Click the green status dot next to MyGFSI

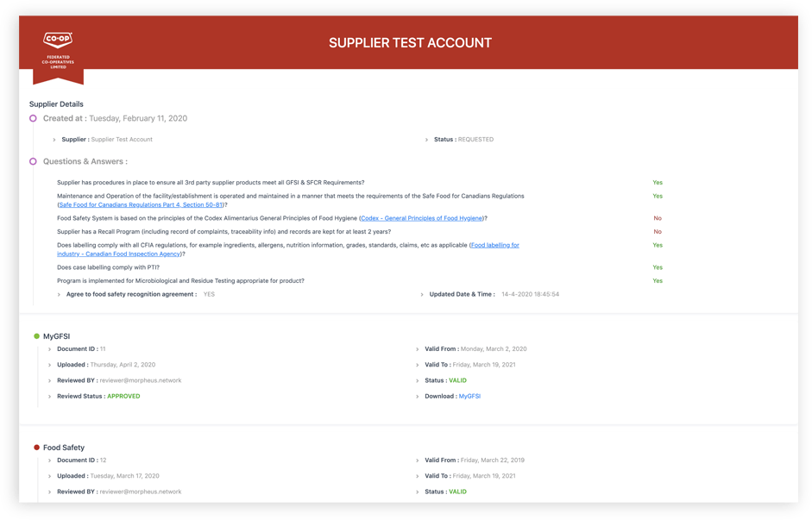coord(37,336)
